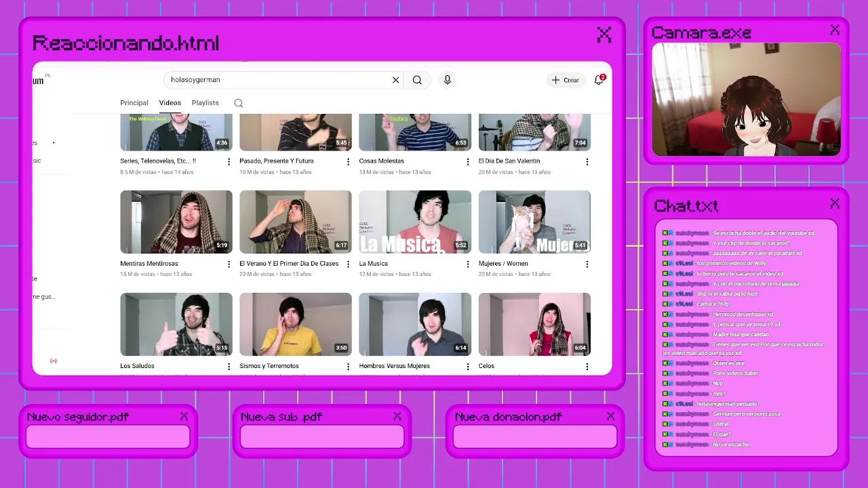Click chat message 'holasoygerman peruano?'
868x488 pixels.
tap(728, 404)
